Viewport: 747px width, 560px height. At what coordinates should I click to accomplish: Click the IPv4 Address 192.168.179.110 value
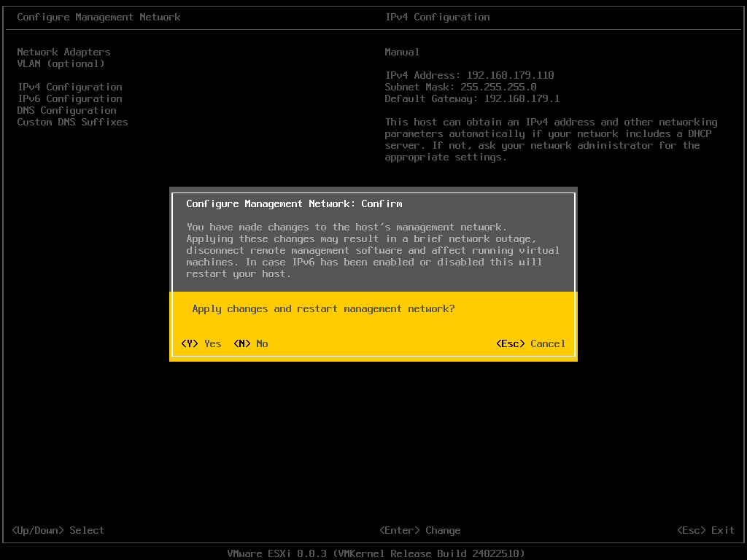pyautogui.click(x=470, y=75)
